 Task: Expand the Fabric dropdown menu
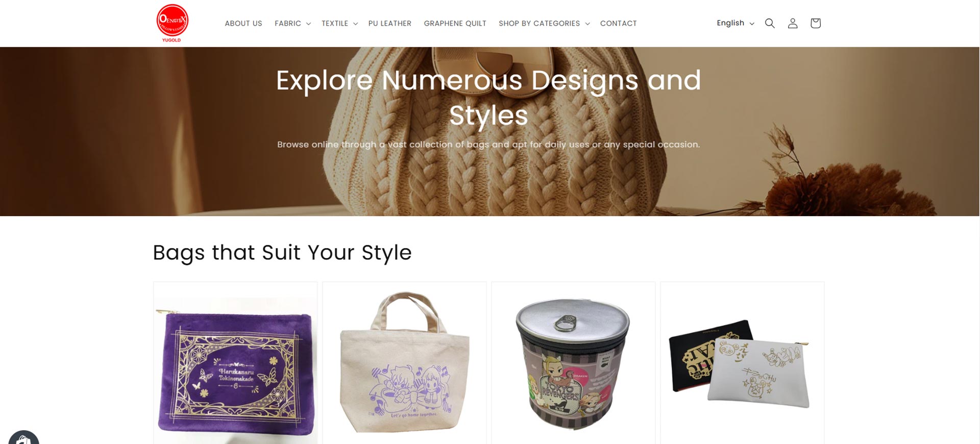click(292, 24)
